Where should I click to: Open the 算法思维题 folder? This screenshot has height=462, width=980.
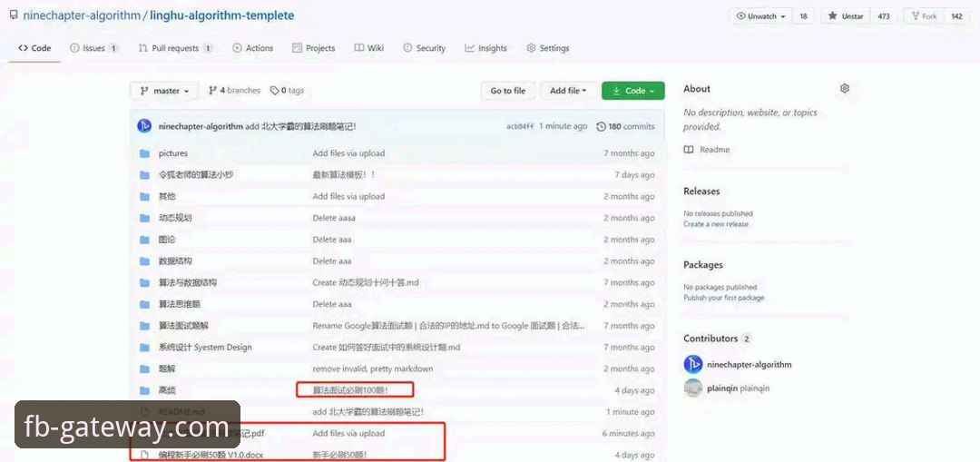180,304
